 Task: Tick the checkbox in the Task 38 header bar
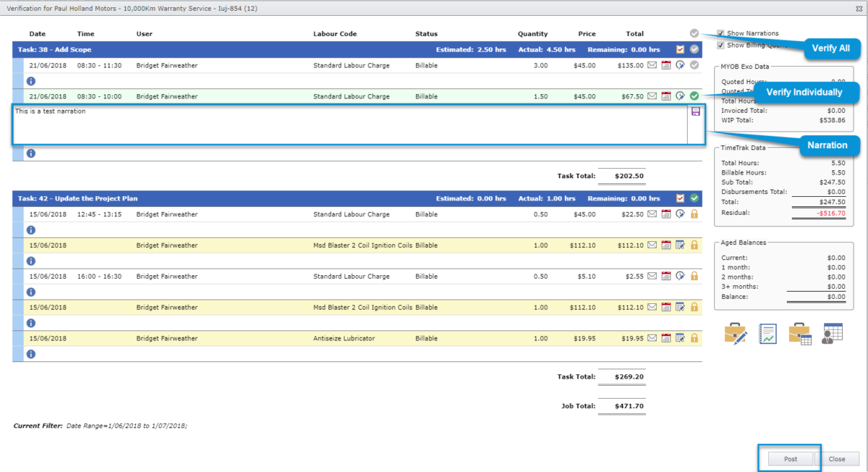(x=678, y=49)
